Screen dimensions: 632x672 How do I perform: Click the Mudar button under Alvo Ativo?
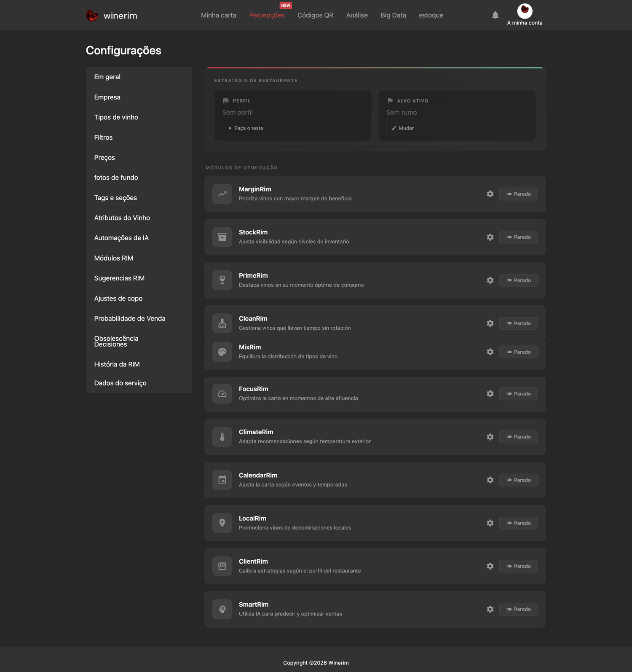402,128
